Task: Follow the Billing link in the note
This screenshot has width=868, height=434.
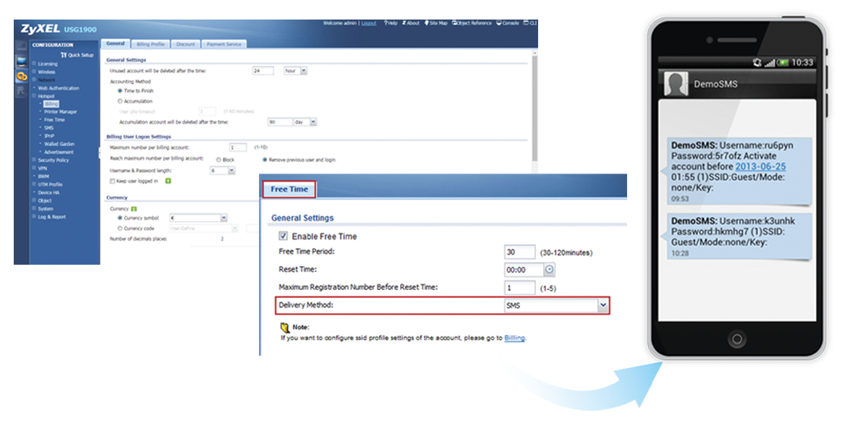Action: point(514,338)
